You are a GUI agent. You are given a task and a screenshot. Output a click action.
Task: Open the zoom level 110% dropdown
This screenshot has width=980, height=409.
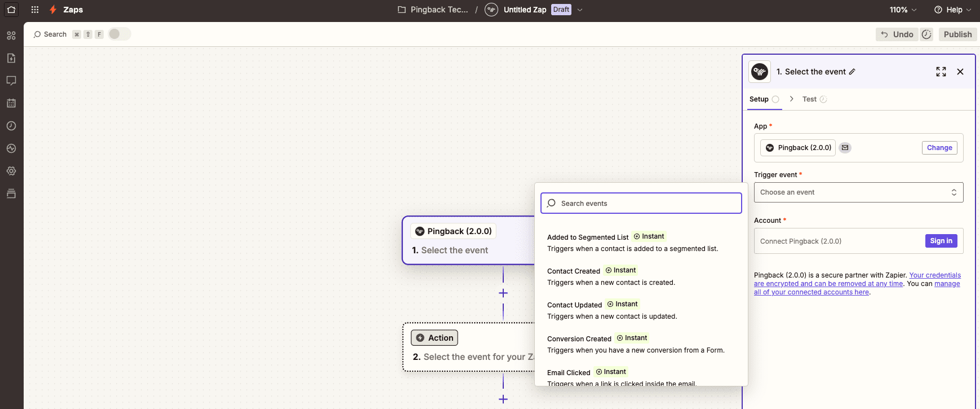[903, 10]
